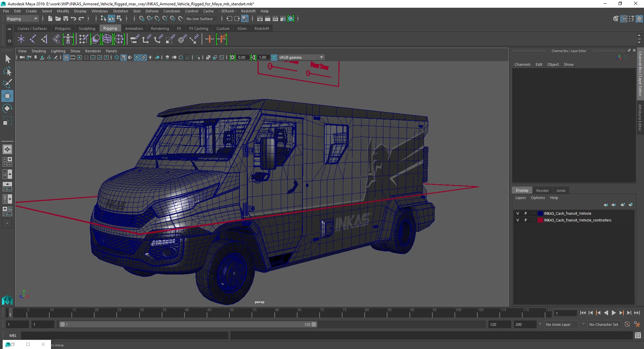The image size is (644, 349).
Task: Select the Create IK Handle shelf tool
Action: 45,39
